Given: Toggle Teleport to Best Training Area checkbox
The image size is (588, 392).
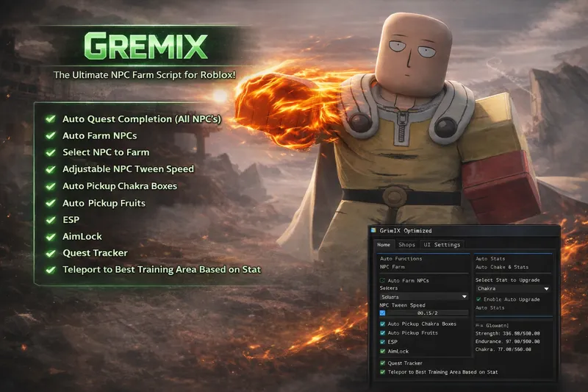Looking at the screenshot, I should tap(382, 372).
